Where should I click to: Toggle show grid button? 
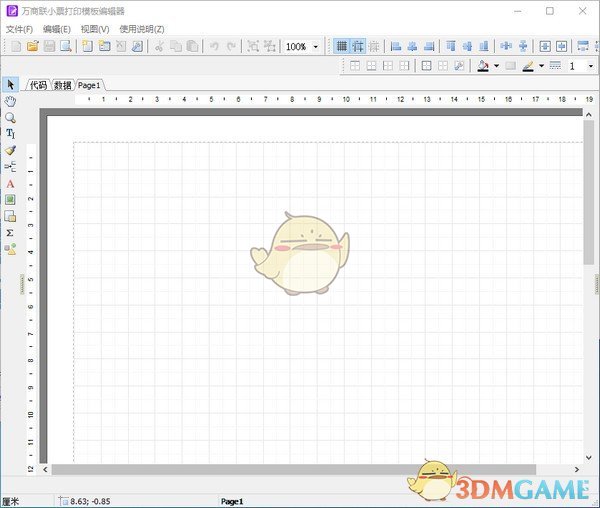point(341,47)
